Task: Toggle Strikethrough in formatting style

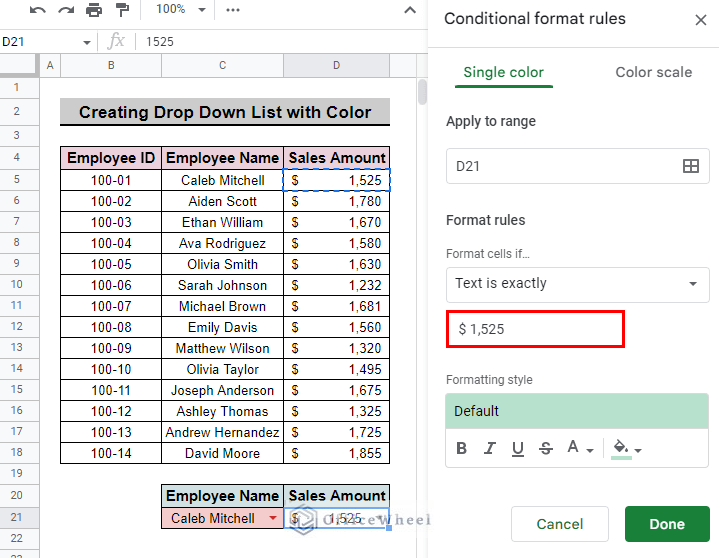Action: point(546,448)
